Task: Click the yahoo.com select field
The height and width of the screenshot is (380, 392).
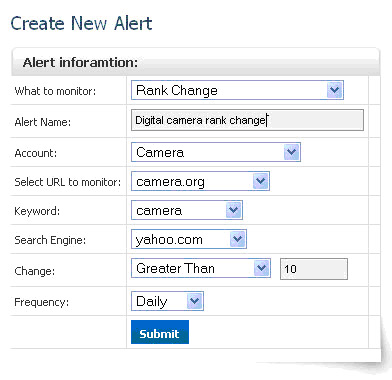Action: (x=189, y=239)
